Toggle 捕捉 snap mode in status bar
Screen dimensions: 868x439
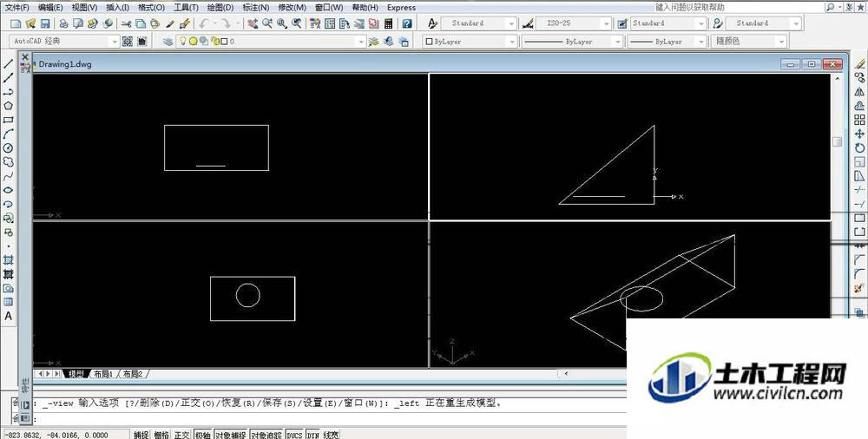[x=141, y=436]
